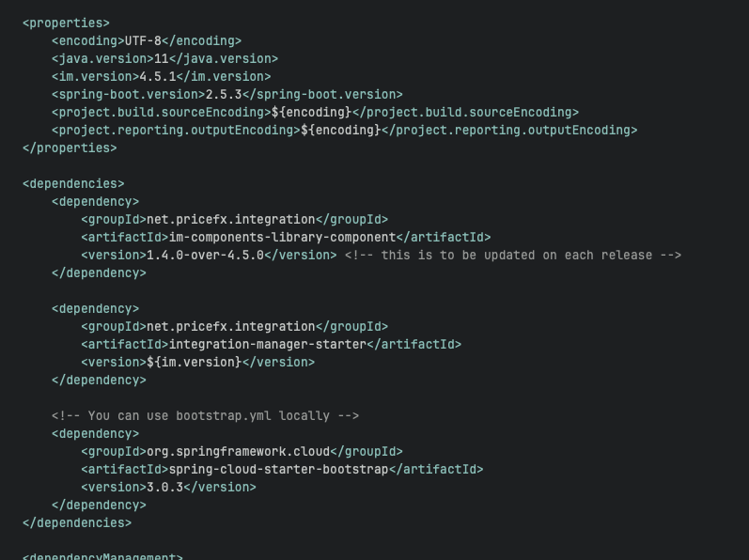This screenshot has width=749, height=560.
Task: Click the bootstrap.yml locally comment
Action: (205, 415)
